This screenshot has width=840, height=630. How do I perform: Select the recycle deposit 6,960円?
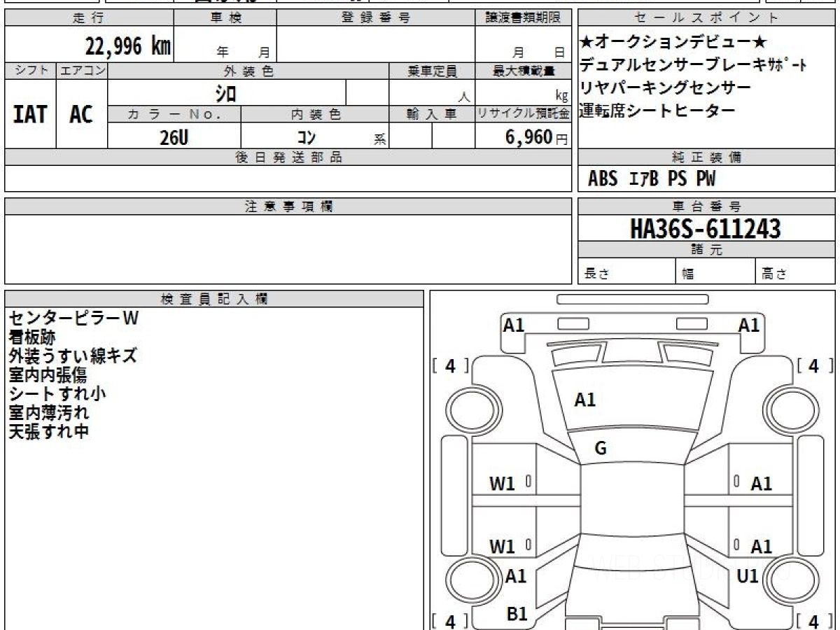[537, 137]
